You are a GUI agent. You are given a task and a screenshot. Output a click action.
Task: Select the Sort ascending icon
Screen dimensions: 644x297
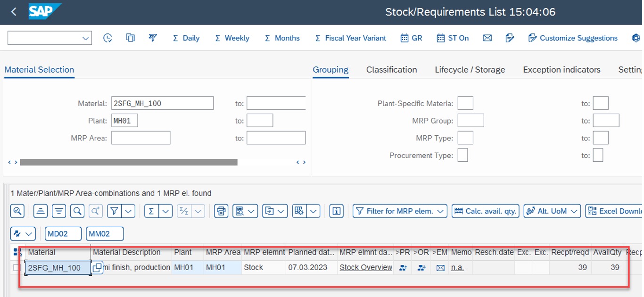pos(41,211)
